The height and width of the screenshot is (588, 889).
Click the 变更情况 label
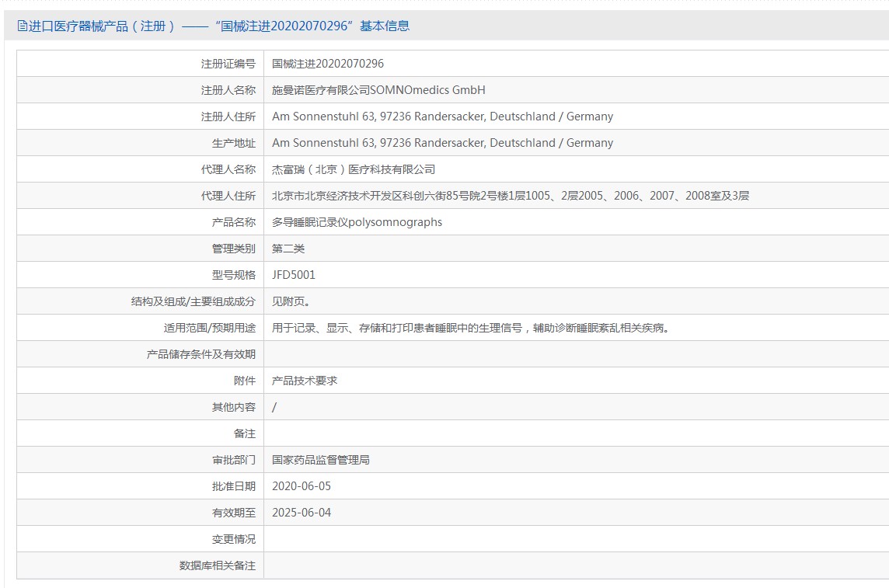coord(234,539)
